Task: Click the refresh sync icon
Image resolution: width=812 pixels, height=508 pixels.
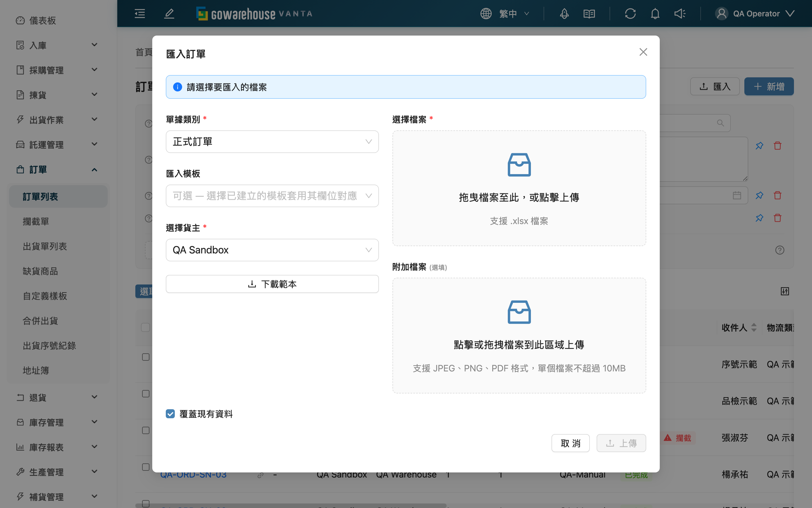Action: point(630,14)
